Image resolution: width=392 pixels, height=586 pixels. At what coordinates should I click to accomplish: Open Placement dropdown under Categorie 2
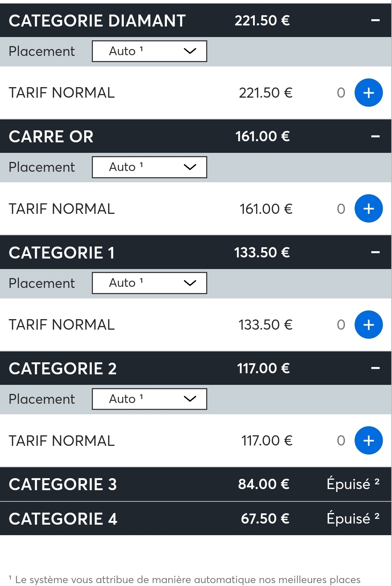tap(150, 399)
